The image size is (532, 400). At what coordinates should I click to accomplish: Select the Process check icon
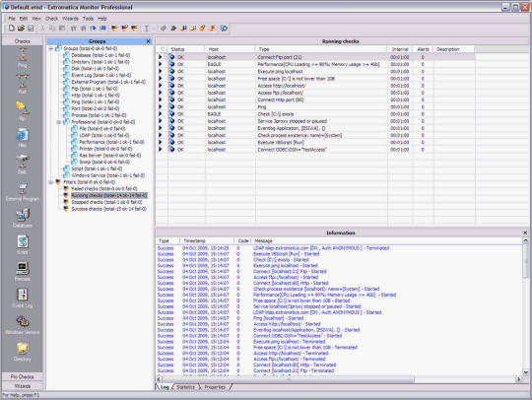[23, 268]
